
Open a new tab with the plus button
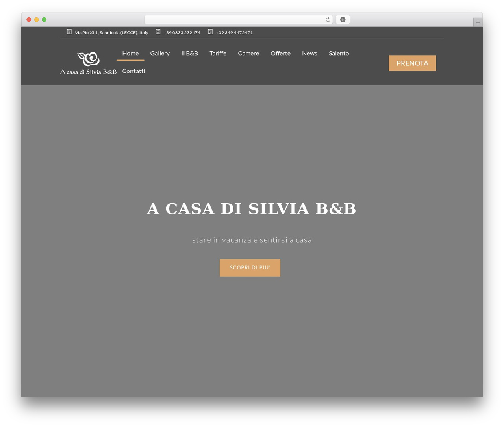click(x=478, y=22)
